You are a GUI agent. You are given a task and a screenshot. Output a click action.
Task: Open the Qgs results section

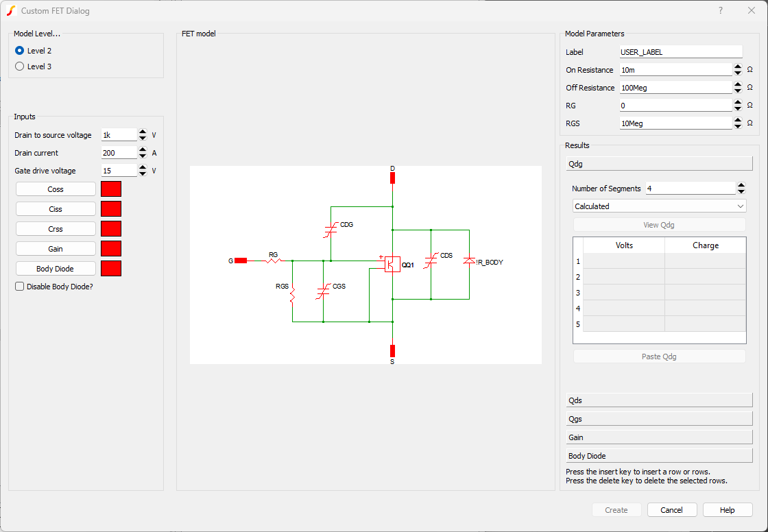click(659, 419)
